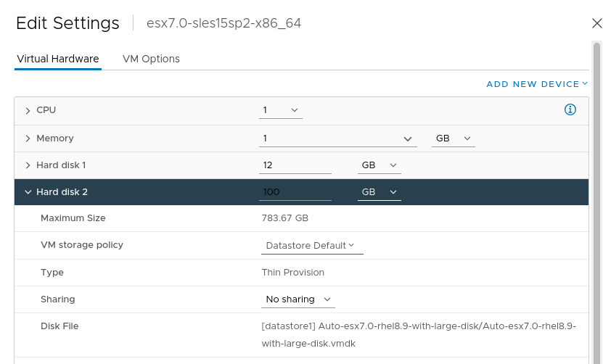Expand the CPU row
The image size is (603, 364).
[x=28, y=110]
